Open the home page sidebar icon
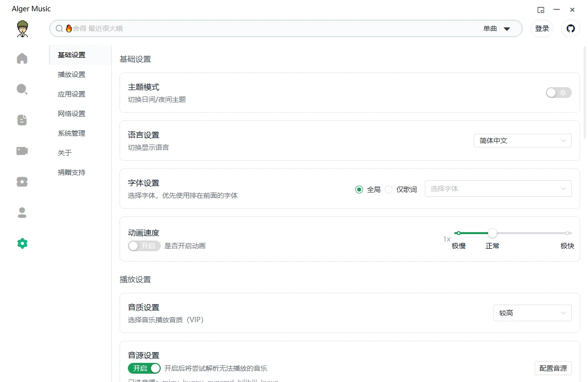Viewport: 588px width, 382px height. click(x=22, y=59)
